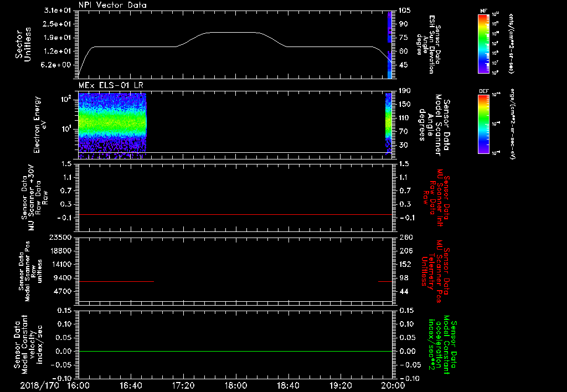
Task: Click the "Model Scanner Pos Raw unitless" axis label
Action: tap(30, 271)
